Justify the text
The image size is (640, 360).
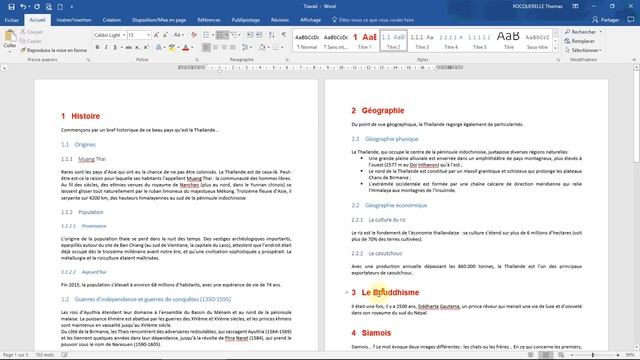tap(233, 47)
